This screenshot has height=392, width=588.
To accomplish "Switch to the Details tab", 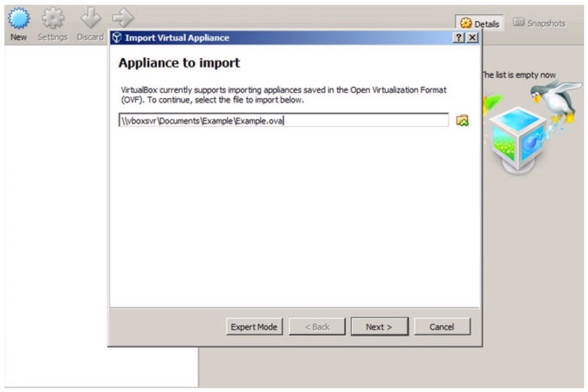I will point(480,24).
